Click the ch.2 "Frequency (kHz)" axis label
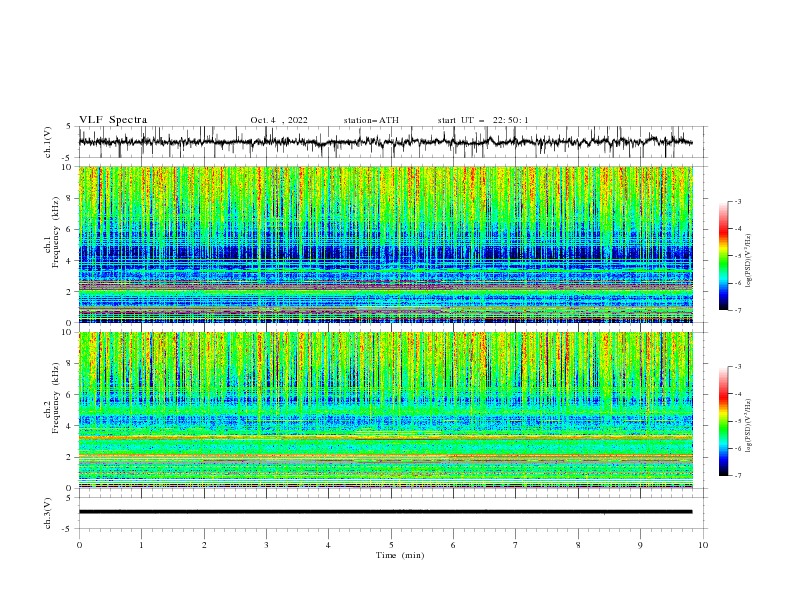Screen dimensions: 792x612 point(56,397)
